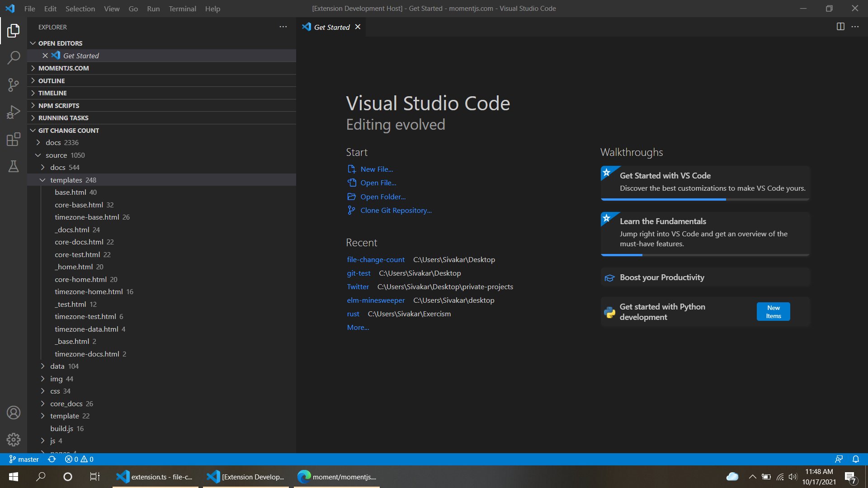Open editor more actions ellipsis
This screenshot has height=488, width=868.
click(855, 27)
